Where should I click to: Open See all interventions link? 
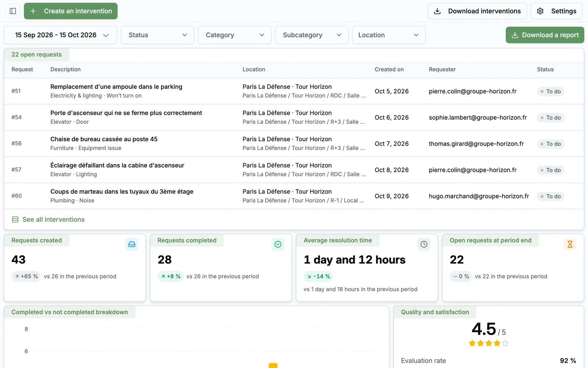(48, 219)
